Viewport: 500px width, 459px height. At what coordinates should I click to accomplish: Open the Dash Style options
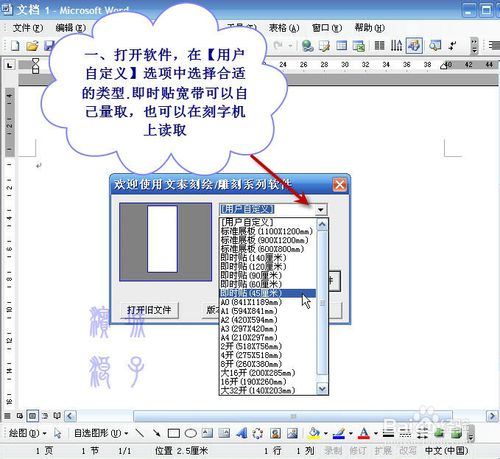click(405, 433)
